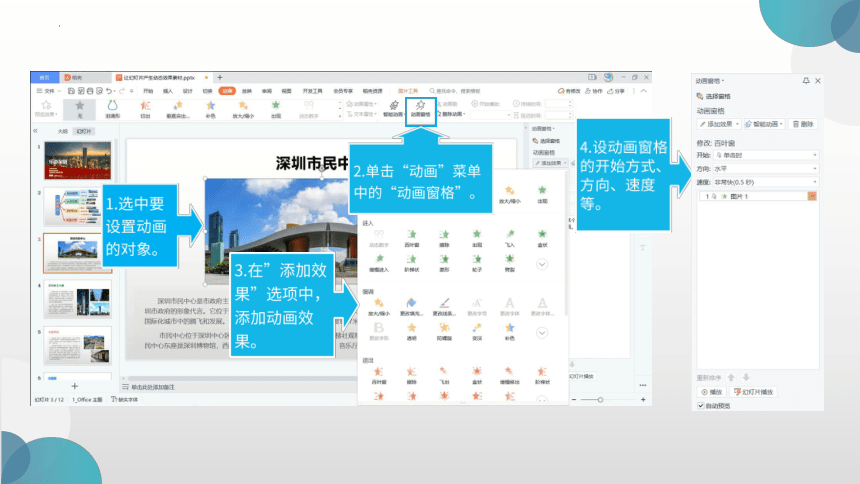Open 智能动画 dropdown in enlarged pane
This screenshot has height=484, width=860.
pos(765,124)
